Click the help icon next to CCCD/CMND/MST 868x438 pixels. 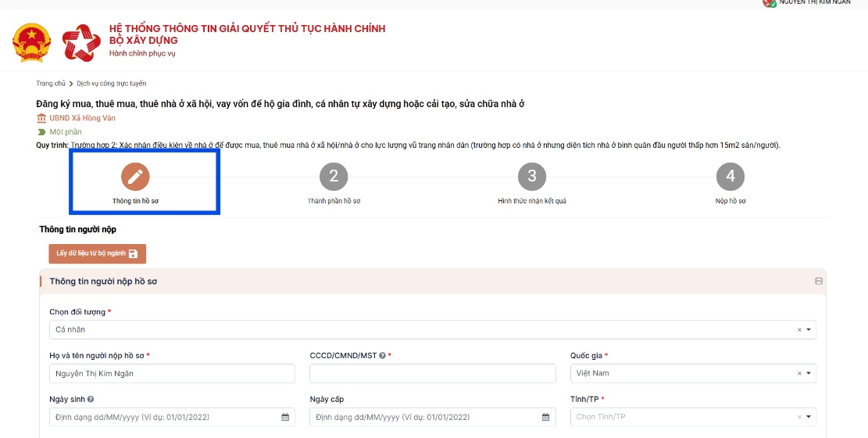[382, 355]
